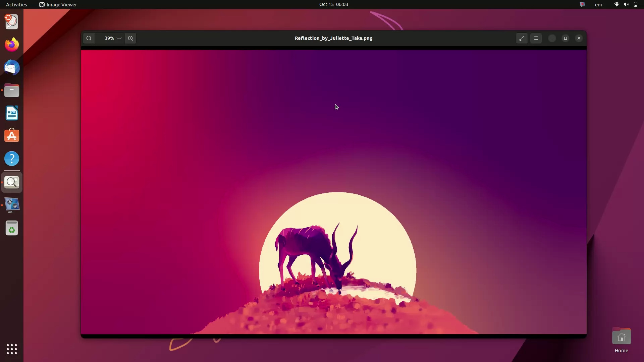Zoom into the image

point(130,38)
